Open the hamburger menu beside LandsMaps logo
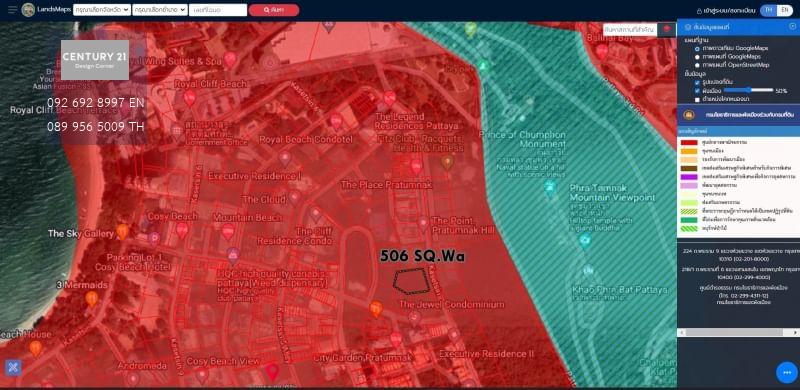This screenshot has height=390, width=800. tap(12, 10)
